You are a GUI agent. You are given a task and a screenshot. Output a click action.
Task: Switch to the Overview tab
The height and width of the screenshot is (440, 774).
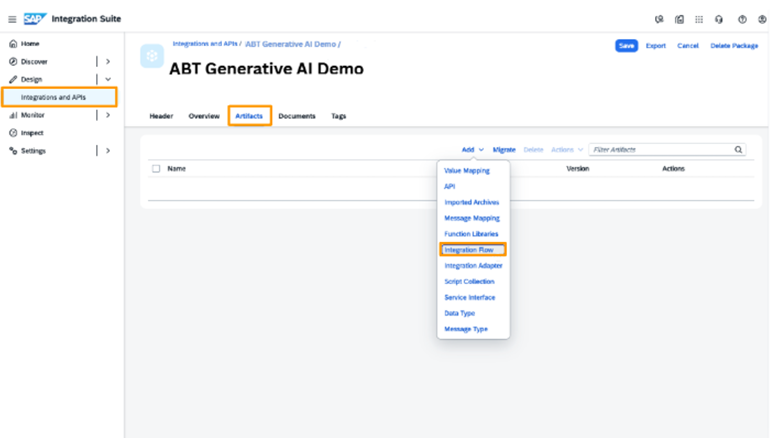(204, 116)
